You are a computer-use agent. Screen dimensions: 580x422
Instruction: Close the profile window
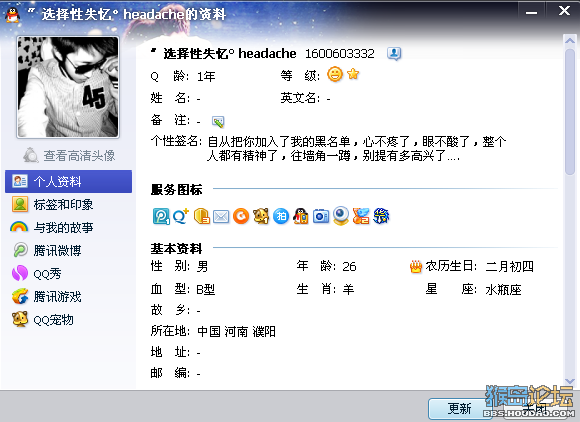pyautogui.click(x=564, y=11)
